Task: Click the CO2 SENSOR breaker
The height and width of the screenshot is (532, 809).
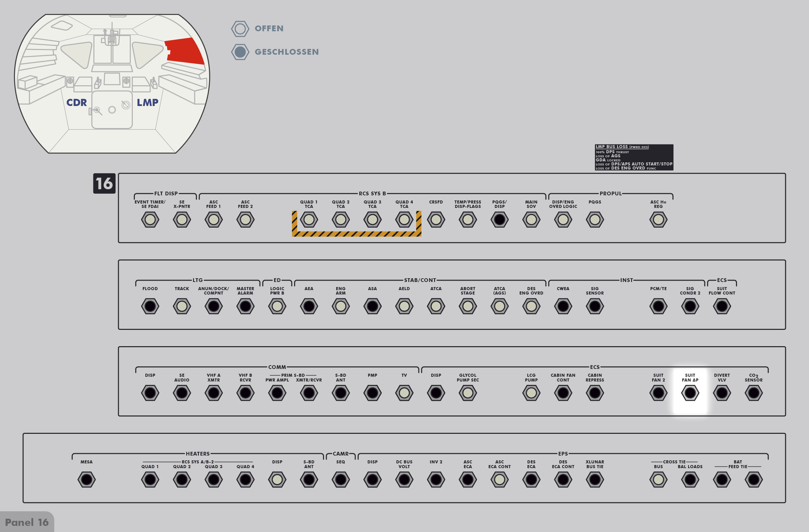Action: [753, 393]
